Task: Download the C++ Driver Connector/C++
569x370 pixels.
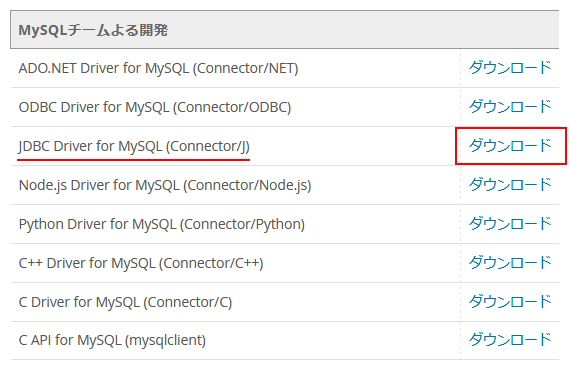Action: pyautogui.click(x=510, y=263)
